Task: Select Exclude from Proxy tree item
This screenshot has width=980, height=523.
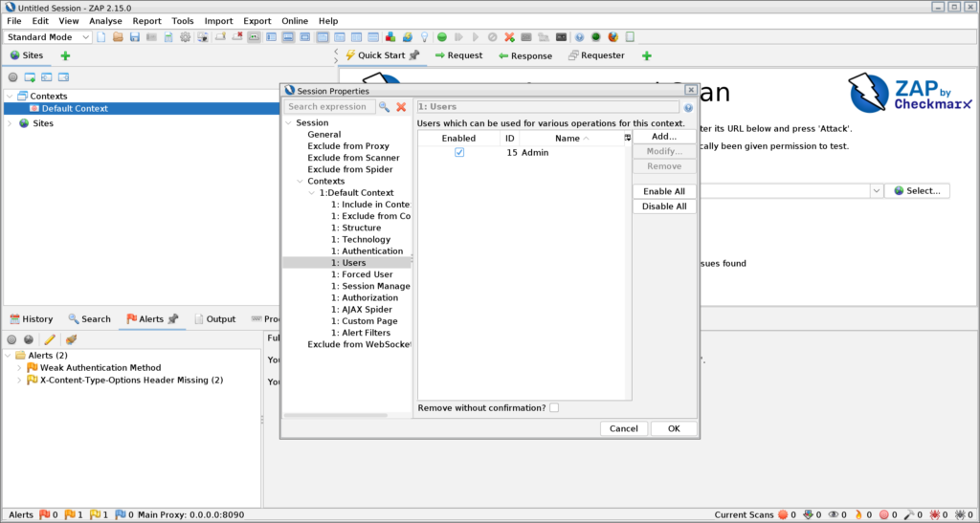Action: click(348, 146)
